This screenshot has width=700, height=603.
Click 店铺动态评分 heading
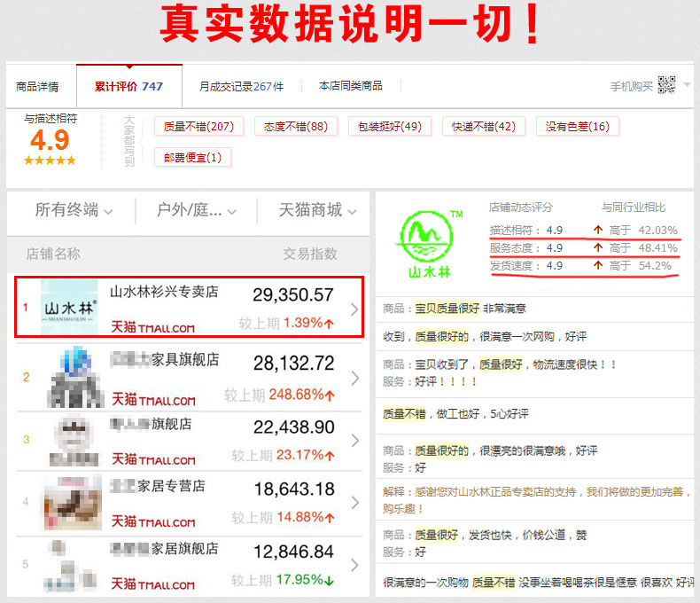pyautogui.click(x=520, y=208)
